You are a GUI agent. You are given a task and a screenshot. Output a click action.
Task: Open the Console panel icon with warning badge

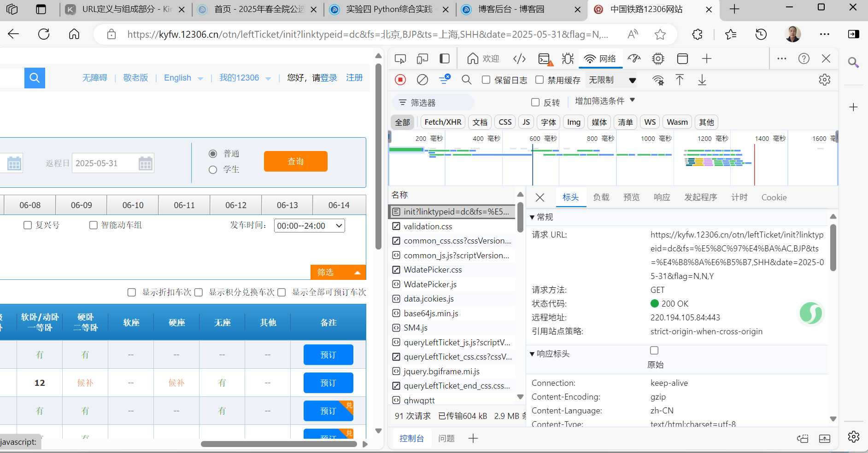tap(545, 59)
